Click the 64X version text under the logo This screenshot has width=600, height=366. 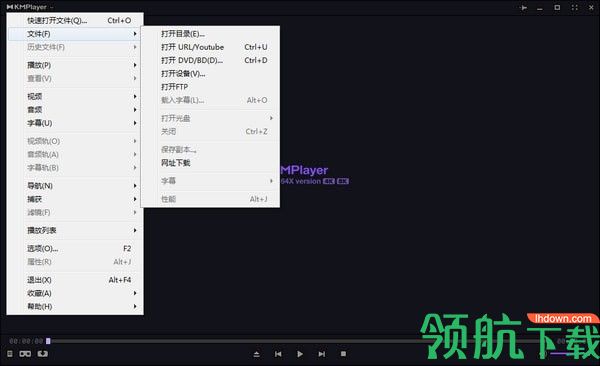pyautogui.click(x=301, y=181)
